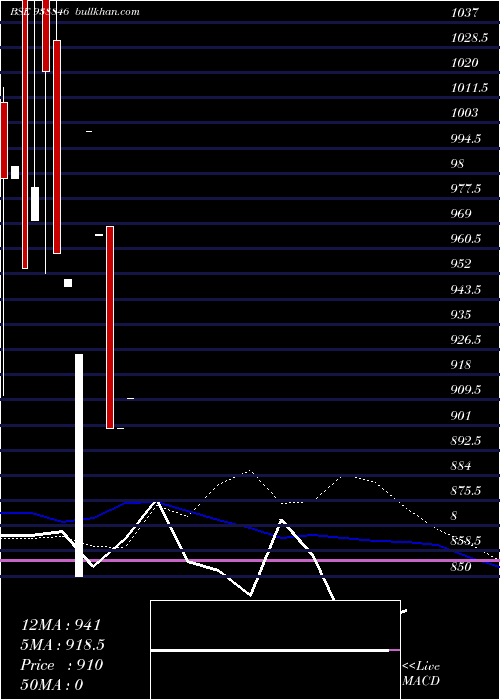Screen dimensions: 500x700
Task: Click the 960.5 price axis label
Action: click(x=466, y=239)
